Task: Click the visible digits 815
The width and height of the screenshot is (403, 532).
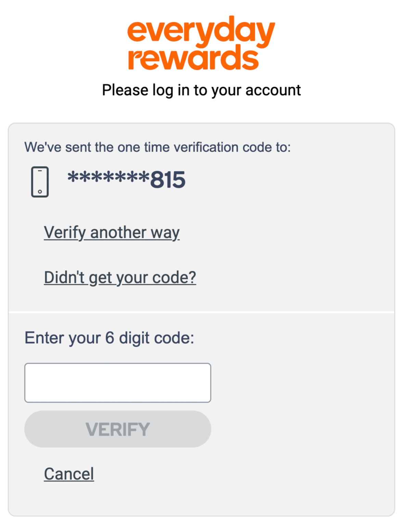Action: (x=168, y=180)
